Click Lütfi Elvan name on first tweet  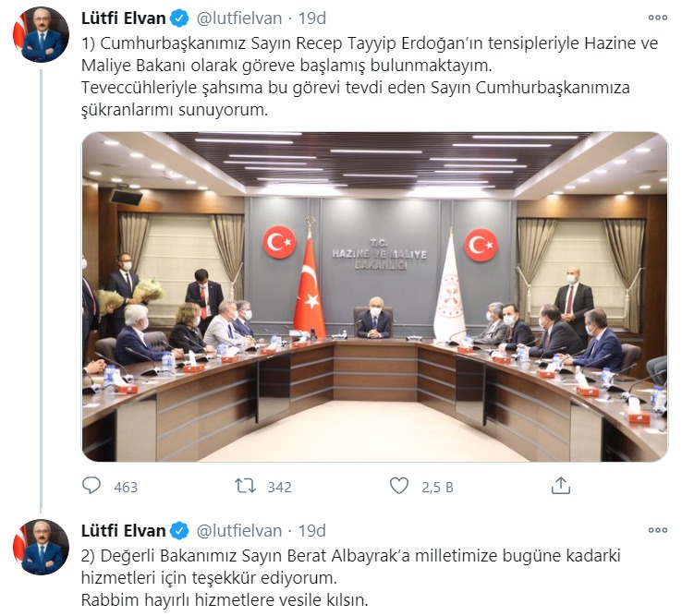[x=124, y=18]
